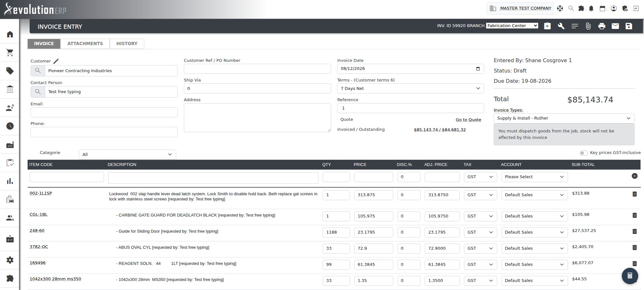Click the floppy disk save icon
The image size is (644, 290).
(x=629, y=26)
